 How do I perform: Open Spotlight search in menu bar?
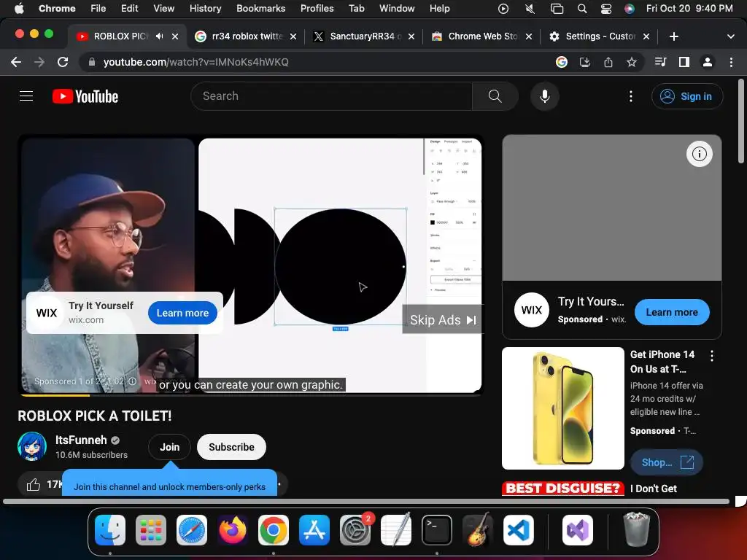point(581,9)
